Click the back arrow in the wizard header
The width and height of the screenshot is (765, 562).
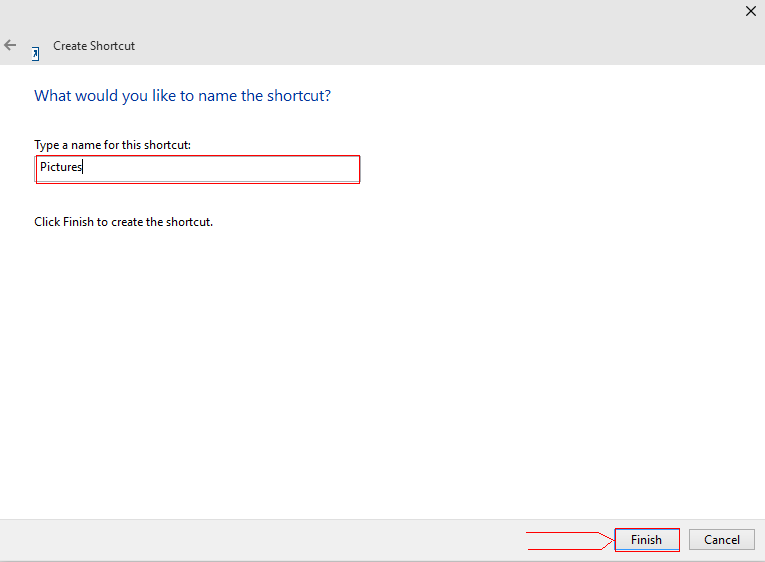[x=10, y=45]
